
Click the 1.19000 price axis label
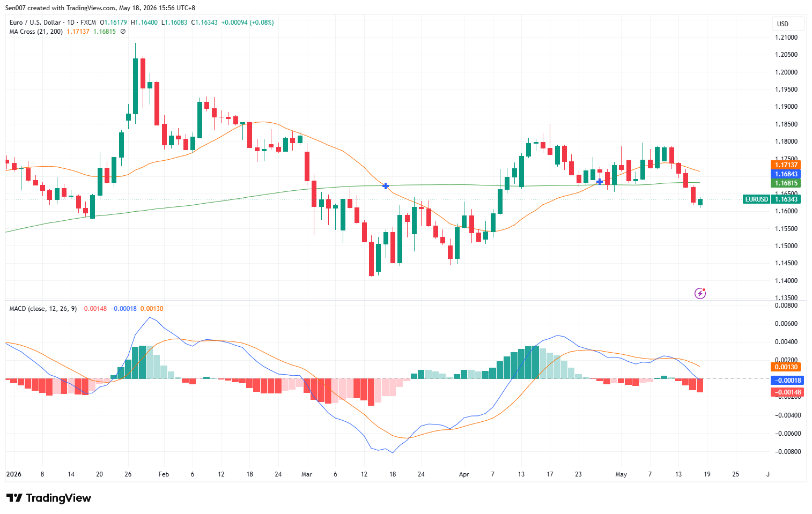pyautogui.click(x=786, y=107)
